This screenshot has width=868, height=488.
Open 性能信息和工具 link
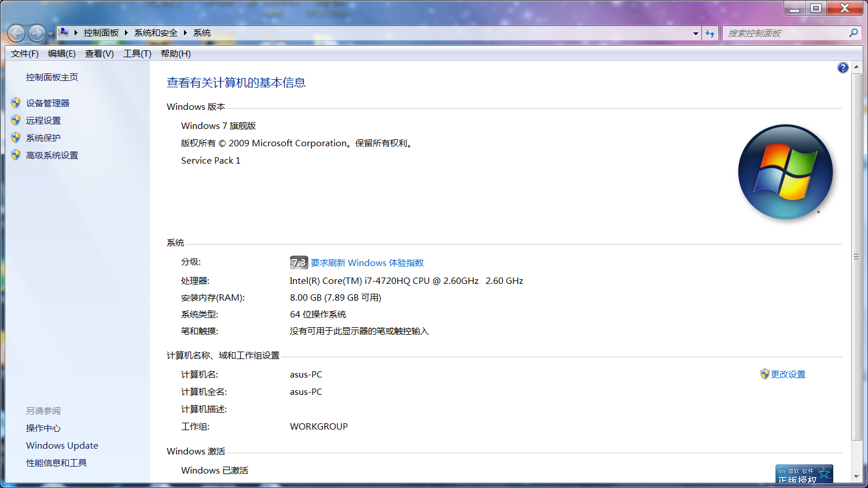pyautogui.click(x=56, y=463)
